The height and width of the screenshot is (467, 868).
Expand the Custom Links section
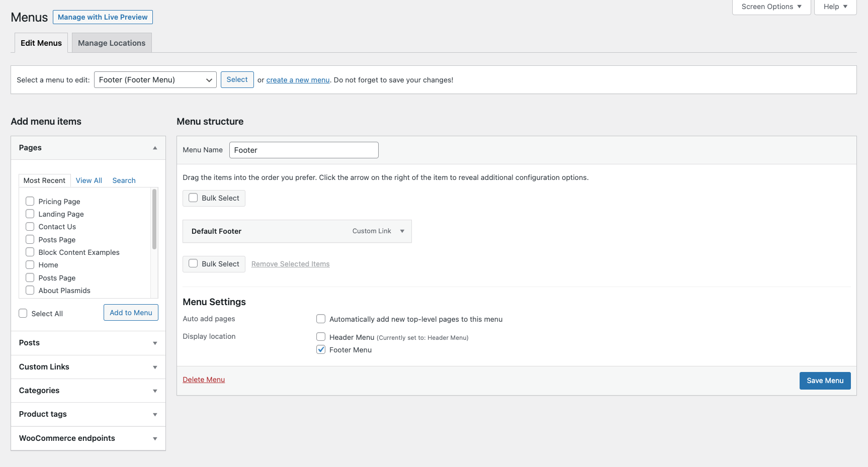click(155, 367)
